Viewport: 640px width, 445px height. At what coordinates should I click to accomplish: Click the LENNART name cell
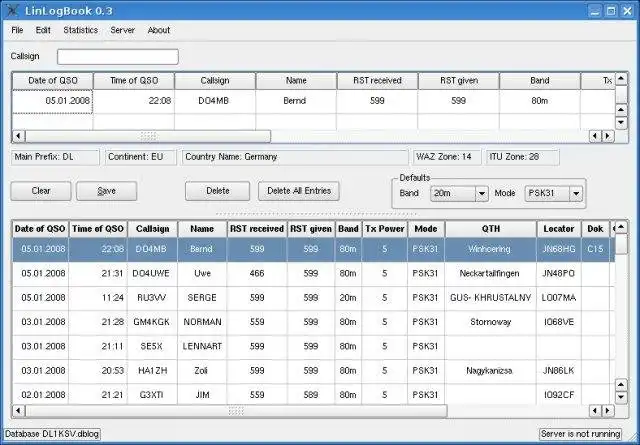202,347
